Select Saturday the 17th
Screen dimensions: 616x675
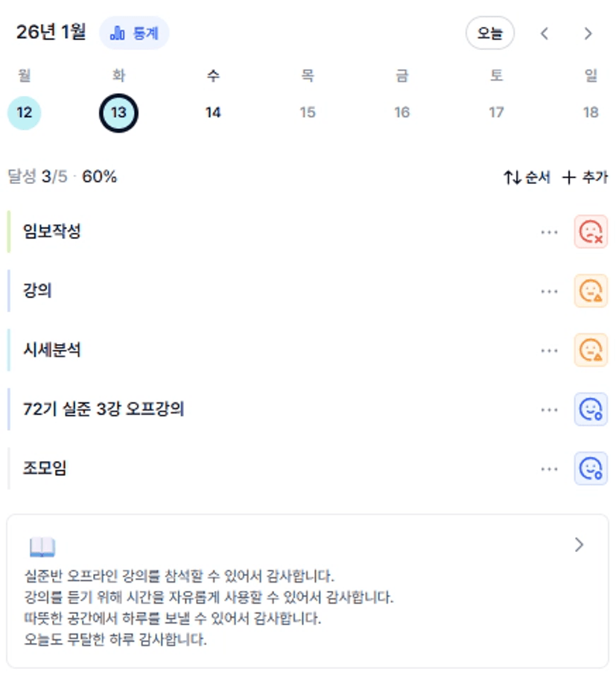coord(496,113)
